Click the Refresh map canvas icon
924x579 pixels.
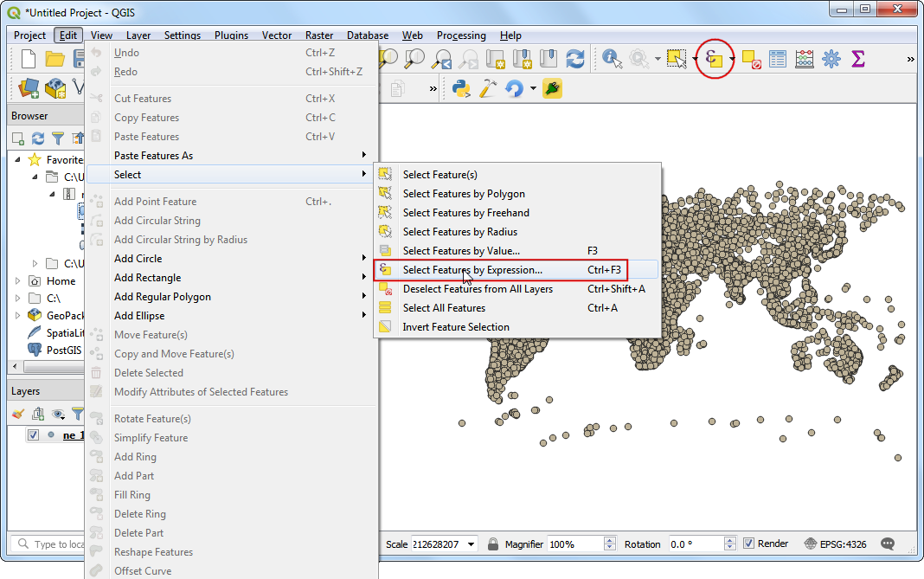(x=574, y=59)
